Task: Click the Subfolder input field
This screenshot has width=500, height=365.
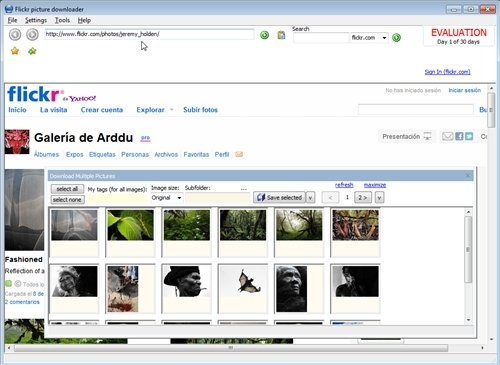Action: point(218,198)
